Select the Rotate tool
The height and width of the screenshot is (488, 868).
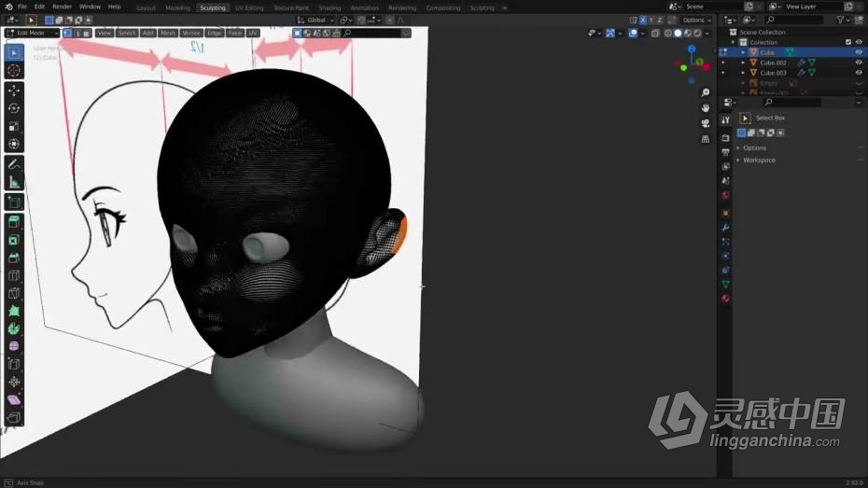pos(14,108)
